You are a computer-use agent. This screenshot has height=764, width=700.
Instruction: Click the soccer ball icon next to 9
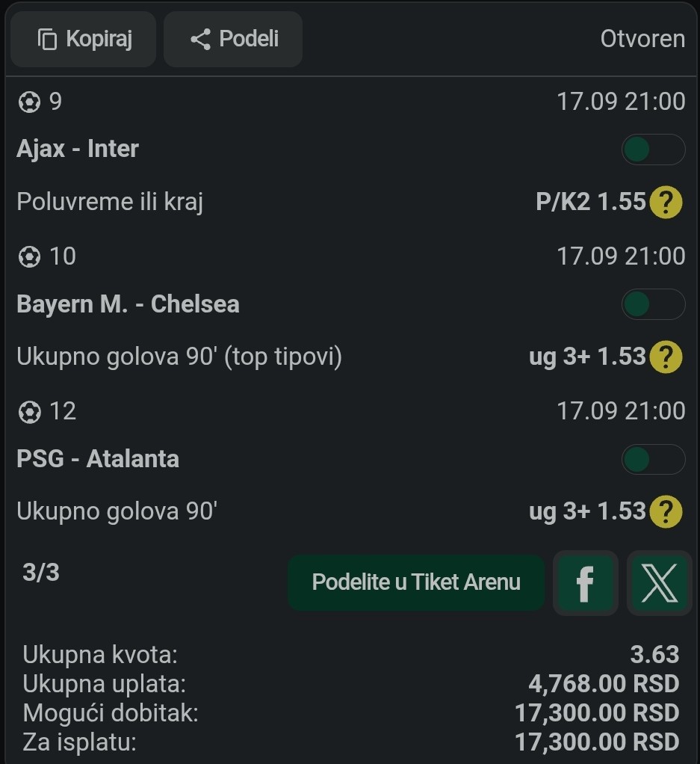(x=29, y=102)
